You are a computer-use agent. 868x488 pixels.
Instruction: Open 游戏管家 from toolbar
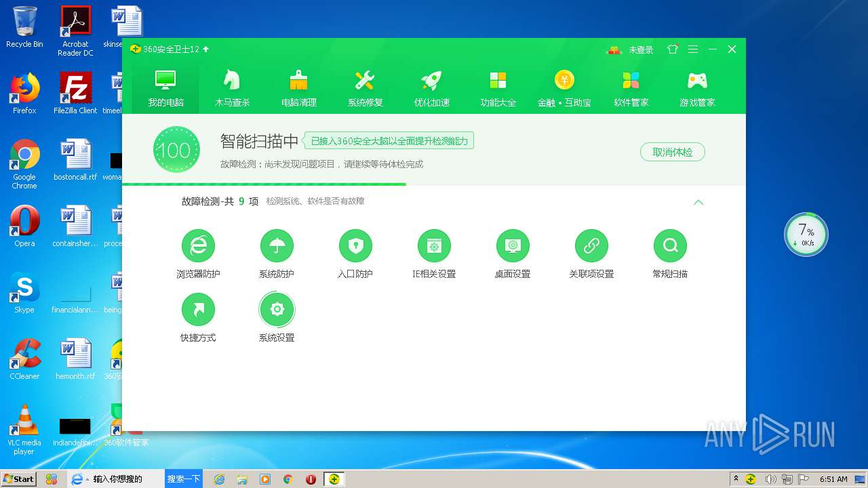[697, 88]
